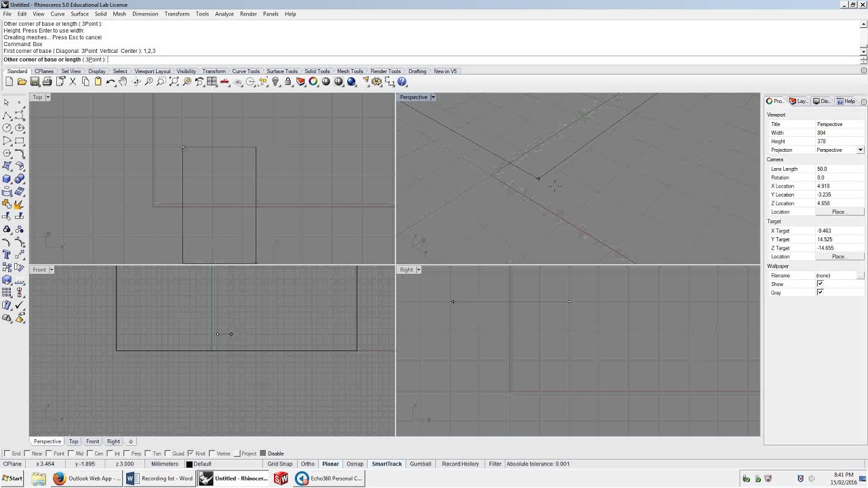Open the Projection dropdown
This screenshot has width=868, height=488.
[x=861, y=150]
